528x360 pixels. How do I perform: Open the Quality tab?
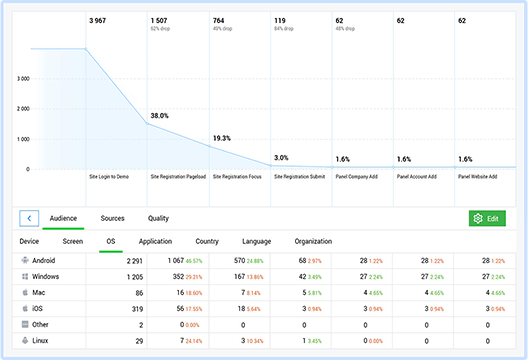pyautogui.click(x=158, y=219)
